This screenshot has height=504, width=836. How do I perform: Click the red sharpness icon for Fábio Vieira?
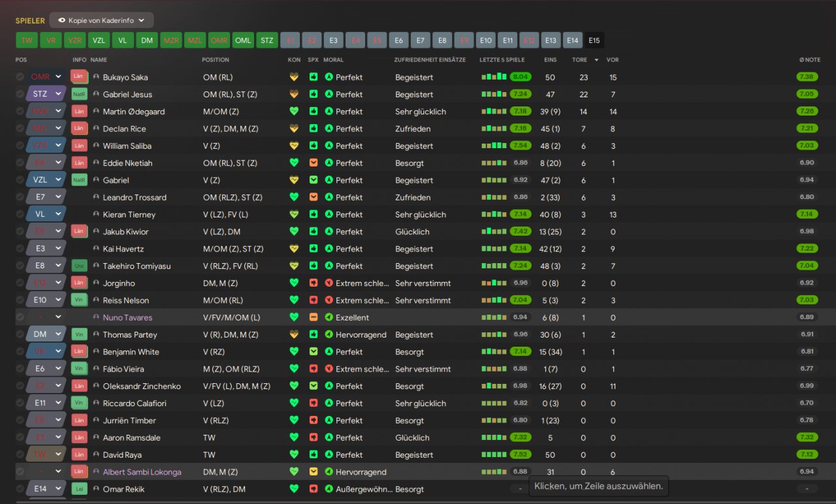[x=313, y=369]
